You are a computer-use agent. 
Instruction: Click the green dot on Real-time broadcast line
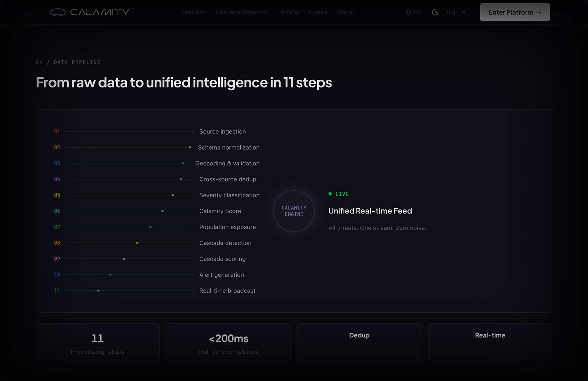98,291
